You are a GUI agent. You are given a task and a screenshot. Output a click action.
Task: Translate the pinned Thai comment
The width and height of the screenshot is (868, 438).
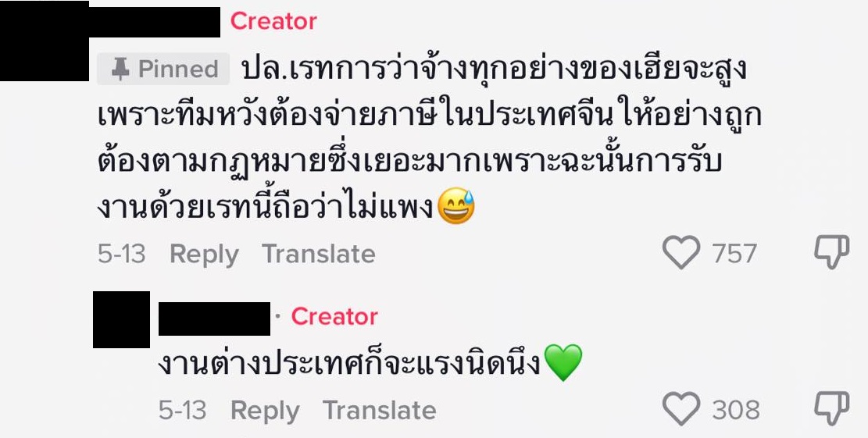pyautogui.click(x=319, y=255)
